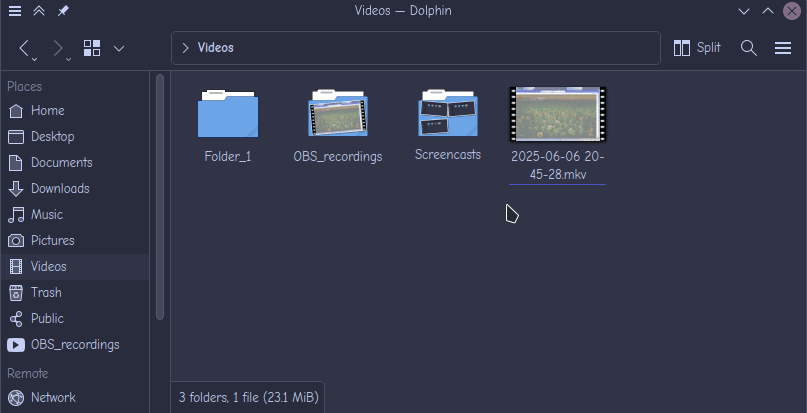The image size is (807, 413).
Task: Switch to icons view mode
Action: click(93, 48)
